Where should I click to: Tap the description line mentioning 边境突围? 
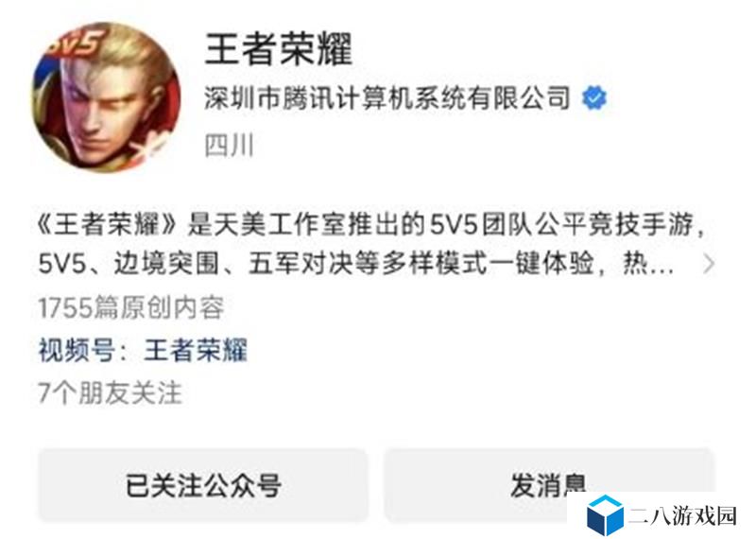[x=357, y=264]
